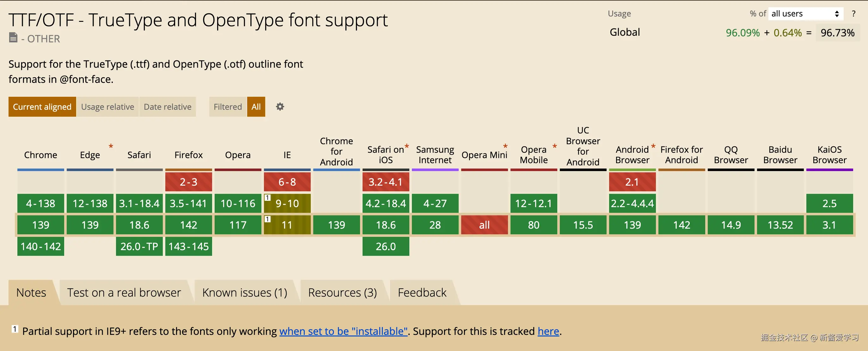
Task: Open the Resources (3) tab
Action: (x=342, y=293)
